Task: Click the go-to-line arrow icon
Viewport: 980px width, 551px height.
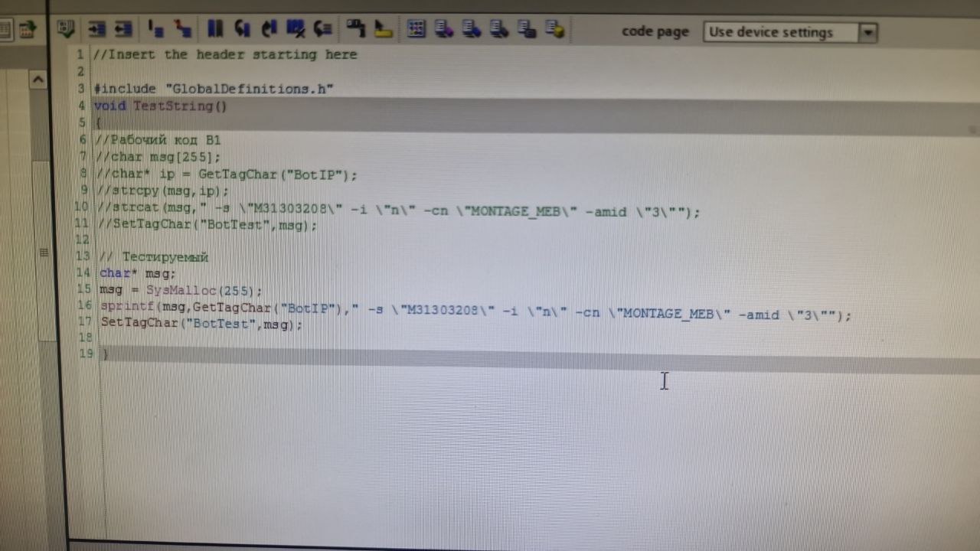Action: tap(322, 29)
